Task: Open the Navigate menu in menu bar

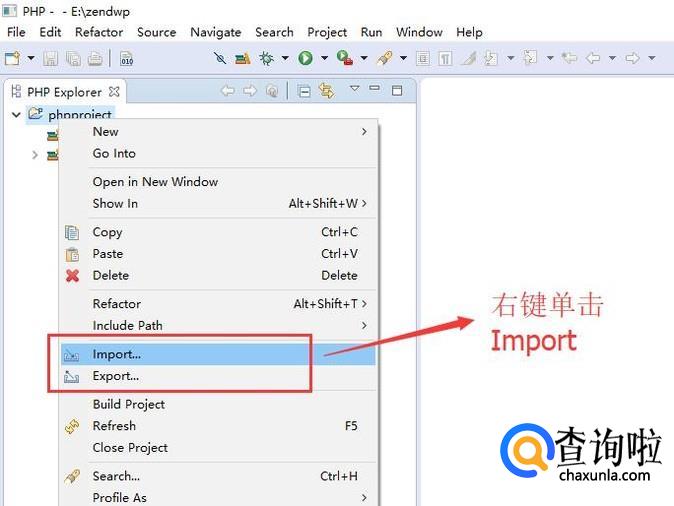Action: (x=216, y=32)
